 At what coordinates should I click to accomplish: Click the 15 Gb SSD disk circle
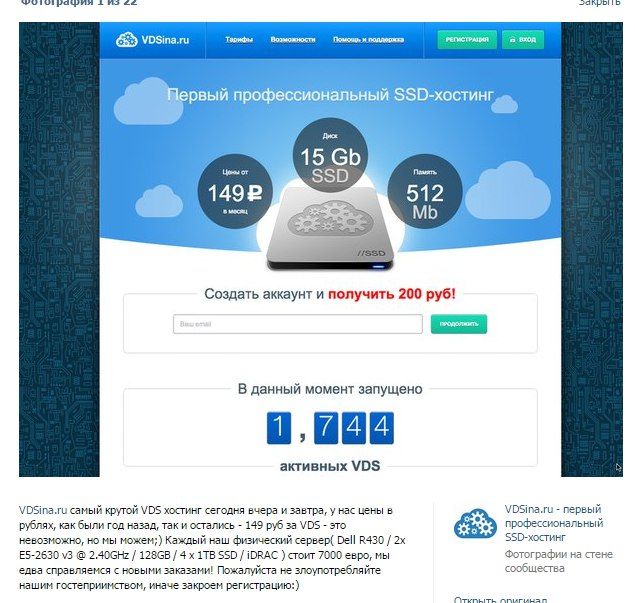coord(330,155)
